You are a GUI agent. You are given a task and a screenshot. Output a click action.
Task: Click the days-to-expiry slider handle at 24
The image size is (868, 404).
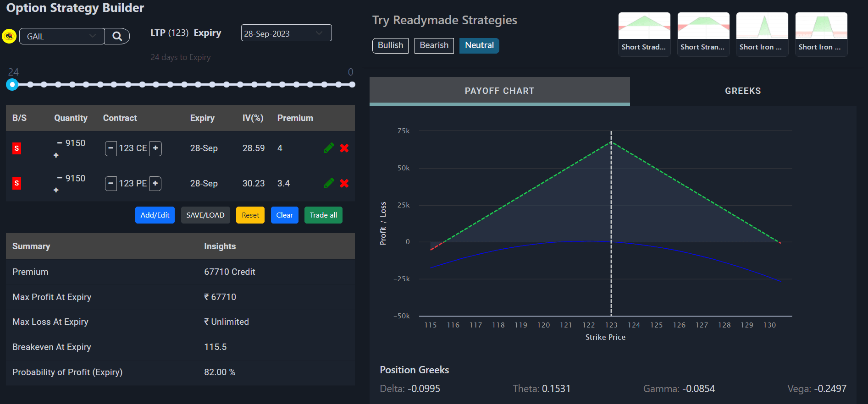[12, 84]
